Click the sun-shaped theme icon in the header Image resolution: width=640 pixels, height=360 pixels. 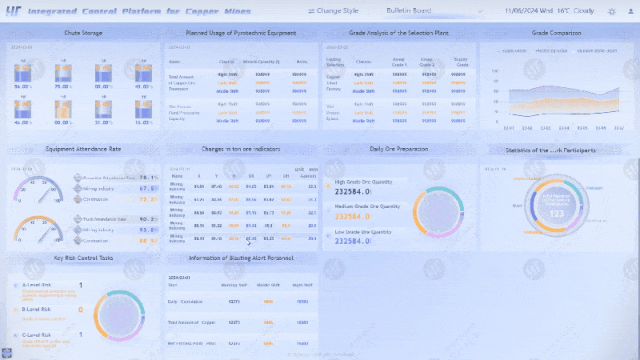pyautogui.click(x=611, y=11)
